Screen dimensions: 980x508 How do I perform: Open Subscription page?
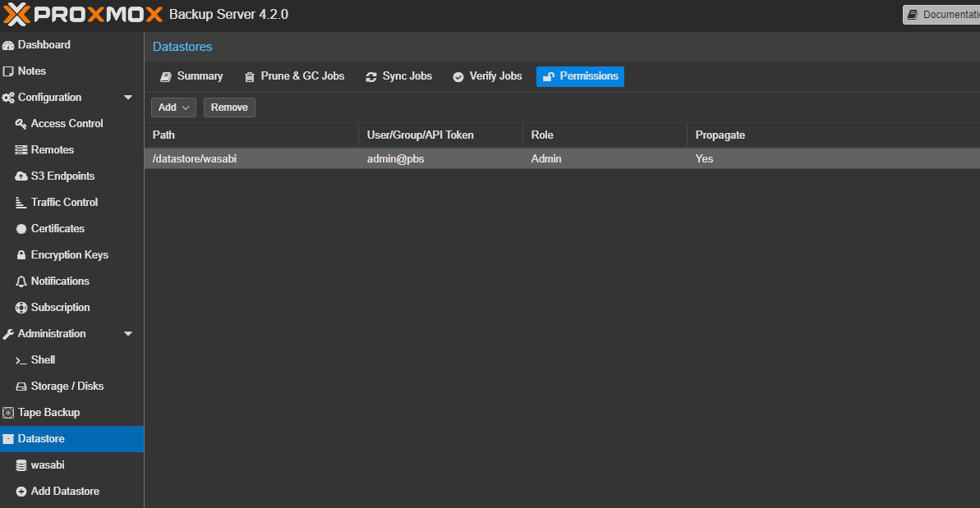71,308
